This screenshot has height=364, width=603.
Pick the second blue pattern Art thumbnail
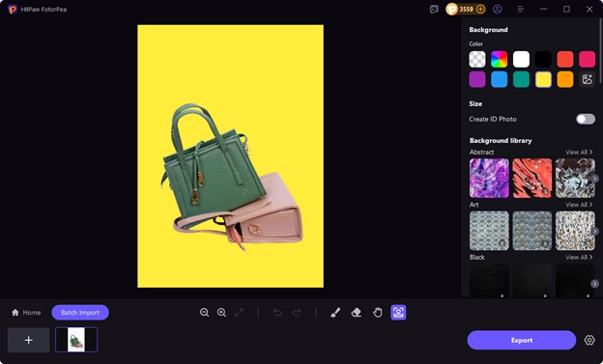[x=532, y=231]
